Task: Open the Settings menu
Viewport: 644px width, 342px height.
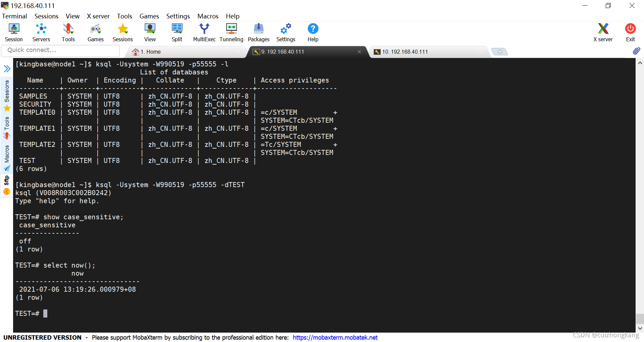Action: pos(178,16)
